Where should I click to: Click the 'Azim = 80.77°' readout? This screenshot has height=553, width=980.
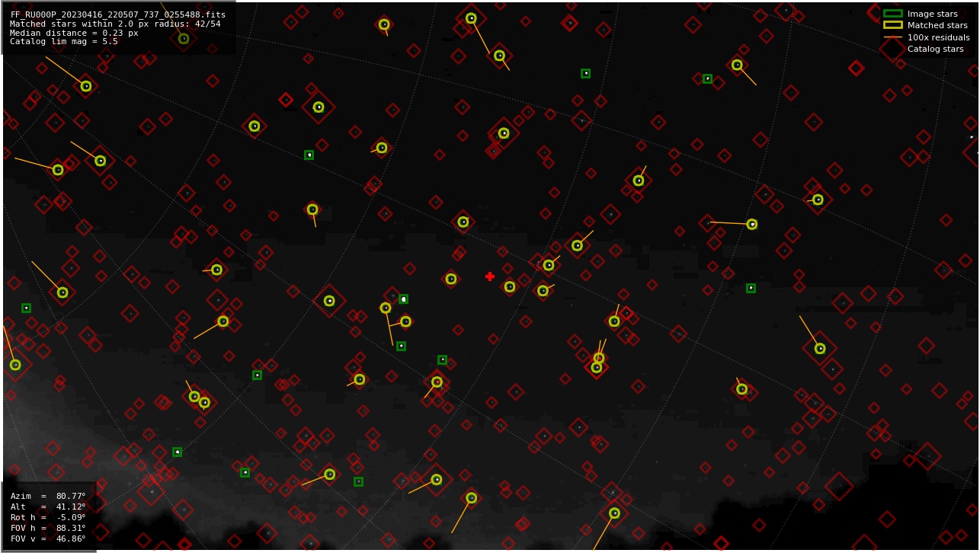48,496
